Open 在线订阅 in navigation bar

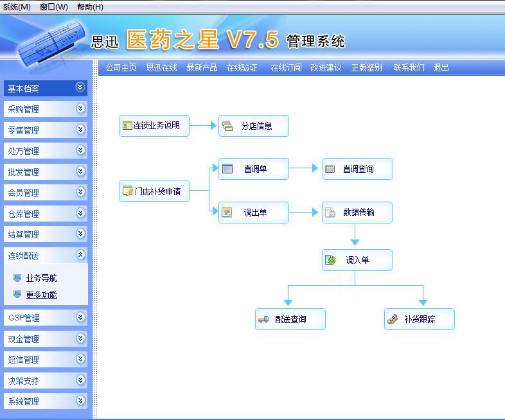click(x=286, y=67)
